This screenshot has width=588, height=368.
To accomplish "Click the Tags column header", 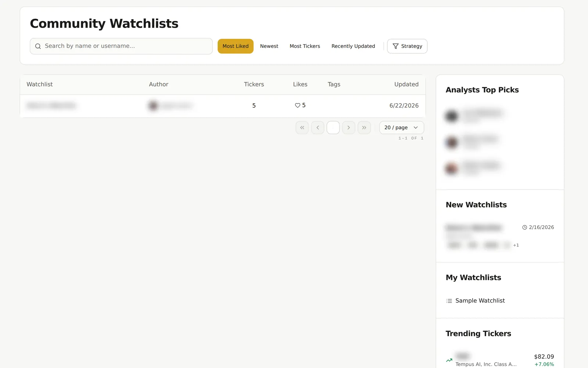I will coord(334,84).
